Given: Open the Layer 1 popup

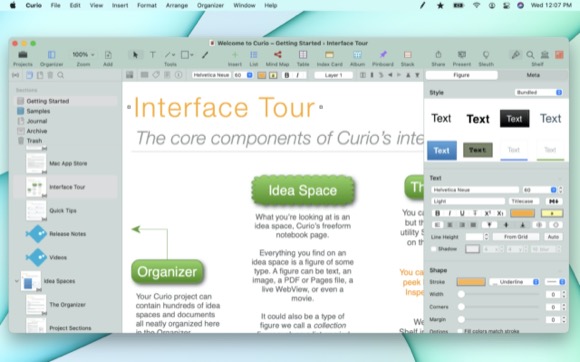Looking at the screenshot, I should (334, 75).
